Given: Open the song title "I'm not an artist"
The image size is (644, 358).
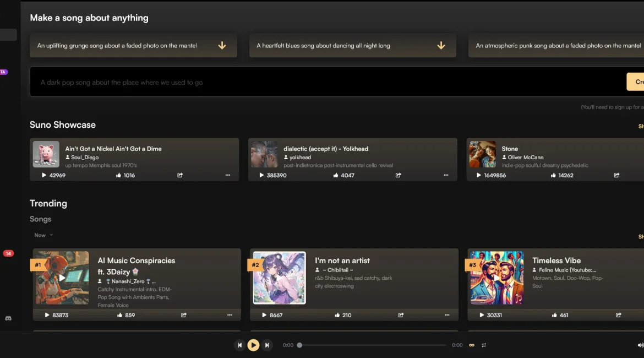Looking at the screenshot, I should 342,261.
